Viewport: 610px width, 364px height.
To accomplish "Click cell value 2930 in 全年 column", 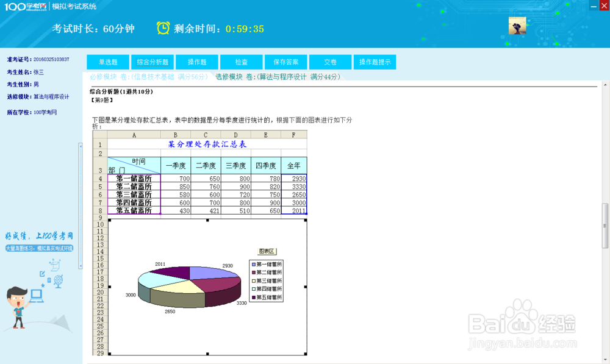I will (x=294, y=179).
